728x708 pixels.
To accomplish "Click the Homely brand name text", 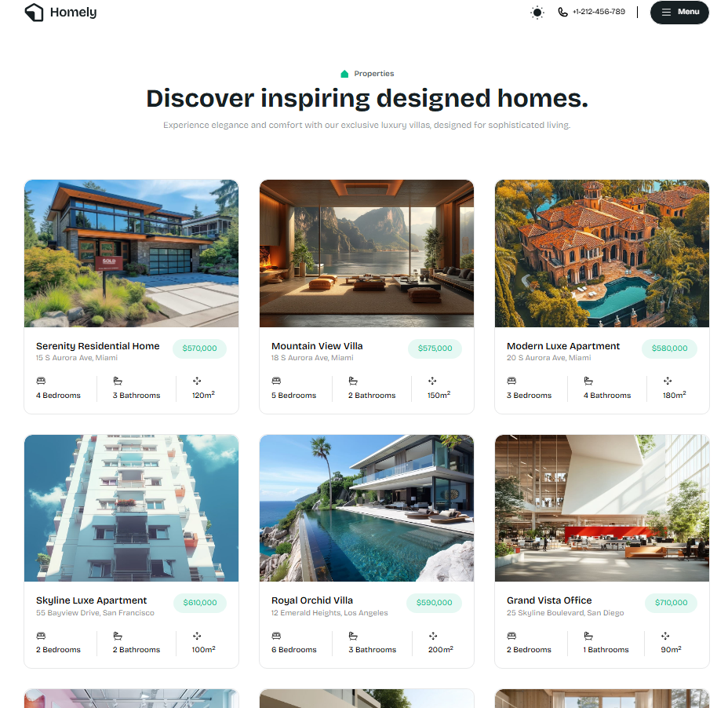I will click(x=73, y=13).
